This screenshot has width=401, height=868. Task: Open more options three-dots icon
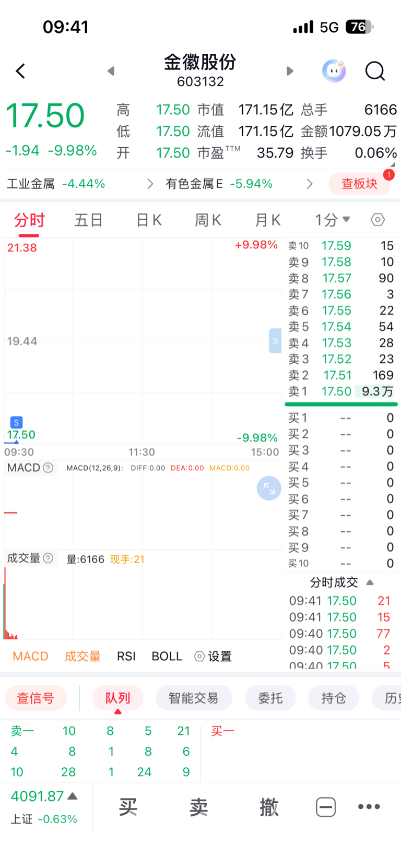[x=369, y=806]
